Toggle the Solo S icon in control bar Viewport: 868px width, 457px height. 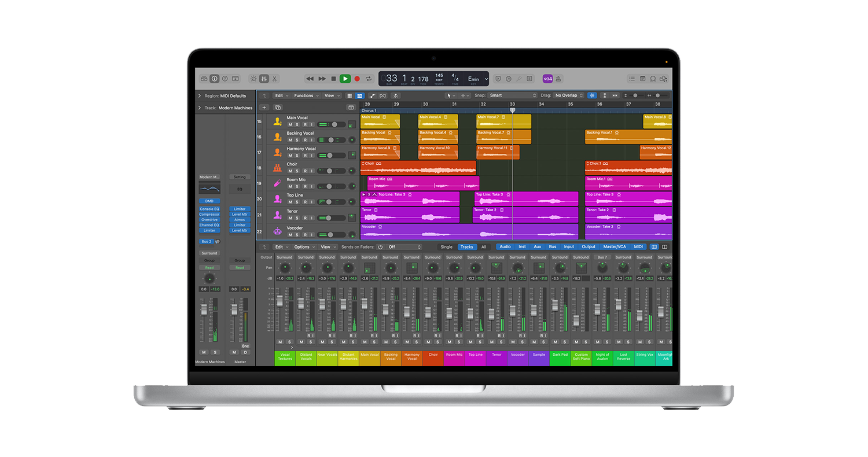click(x=529, y=79)
